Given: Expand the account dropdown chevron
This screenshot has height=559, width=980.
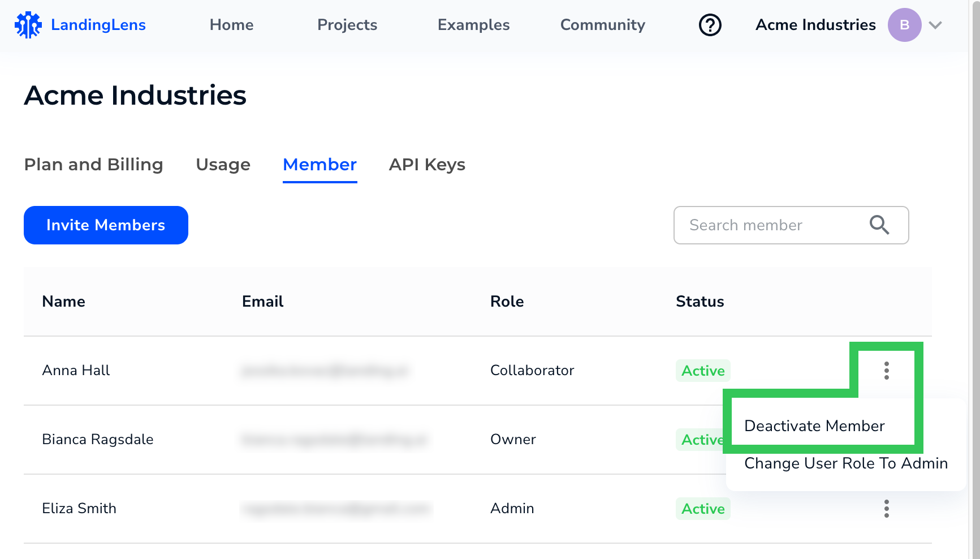Looking at the screenshot, I should point(935,25).
